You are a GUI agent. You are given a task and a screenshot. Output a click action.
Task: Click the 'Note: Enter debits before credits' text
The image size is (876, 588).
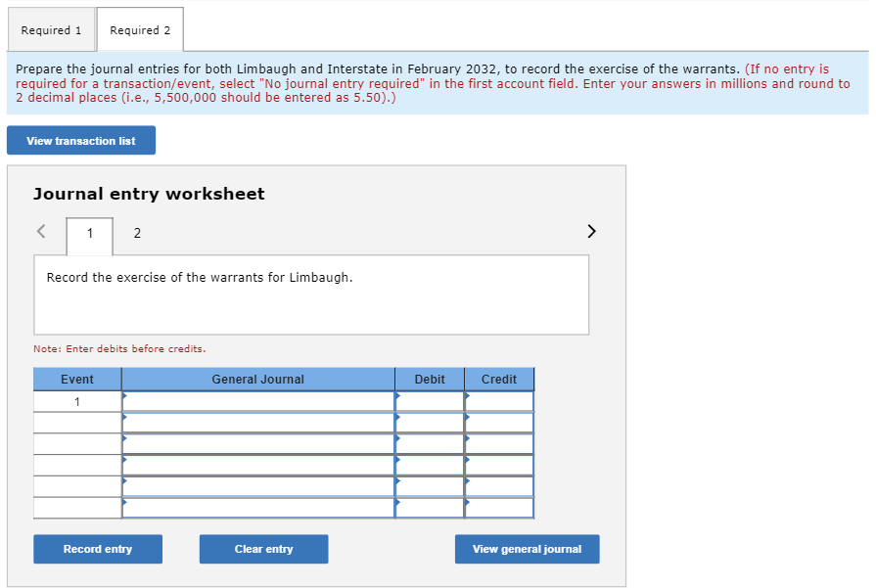coord(119,349)
